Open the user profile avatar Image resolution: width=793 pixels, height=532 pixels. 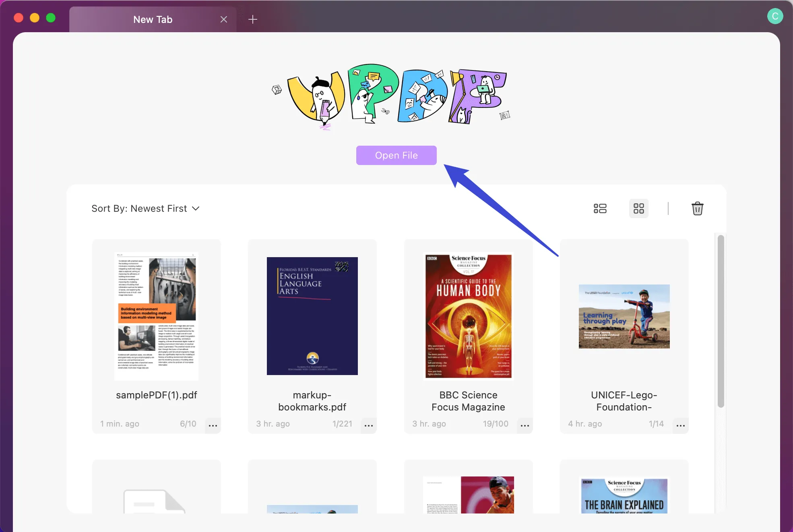(x=775, y=16)
